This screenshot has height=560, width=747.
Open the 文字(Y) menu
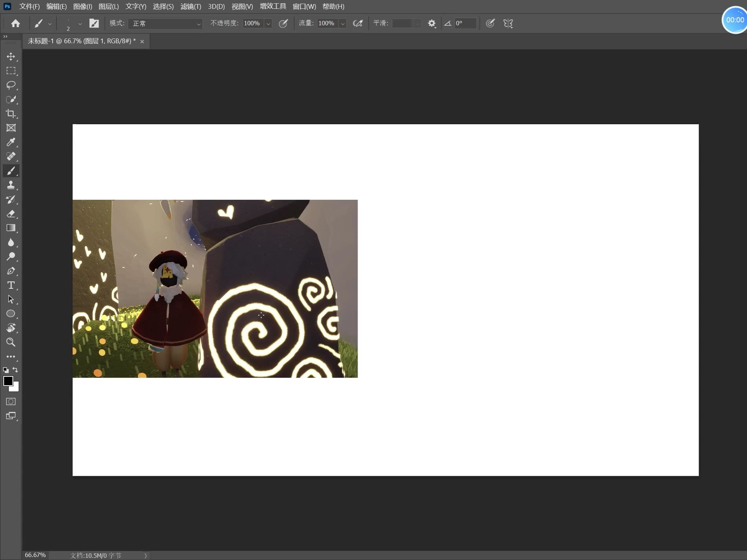136,7
